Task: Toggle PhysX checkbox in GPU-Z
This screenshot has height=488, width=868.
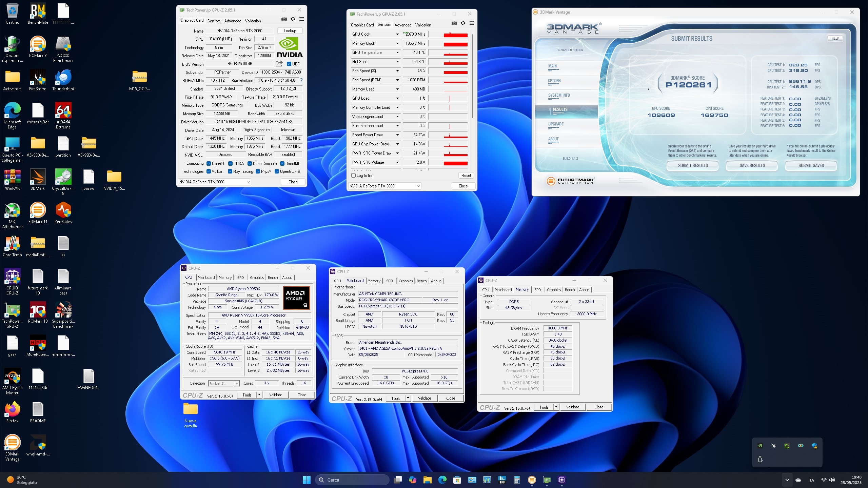Action: (x=258, y=171)
